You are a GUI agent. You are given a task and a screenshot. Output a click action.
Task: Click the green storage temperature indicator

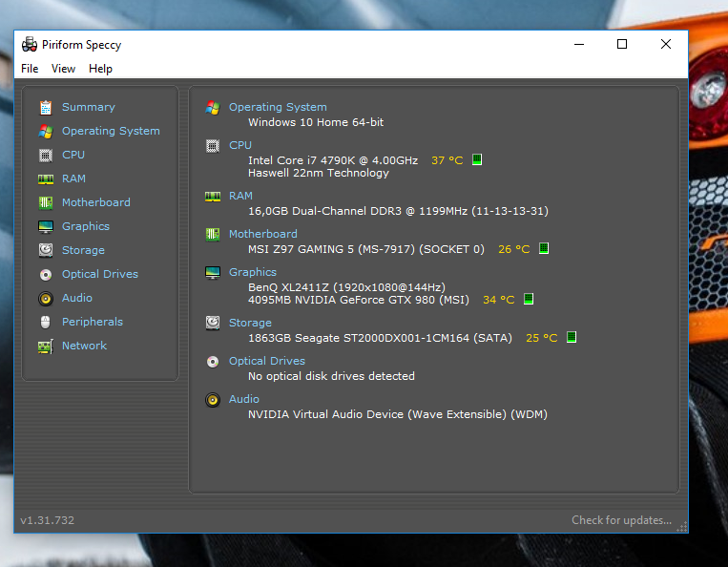572,337
